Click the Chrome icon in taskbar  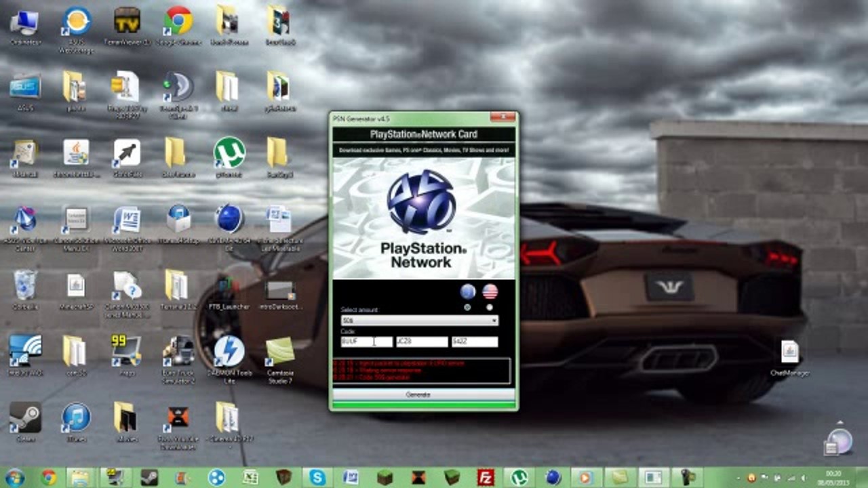(x=48, y=477)
